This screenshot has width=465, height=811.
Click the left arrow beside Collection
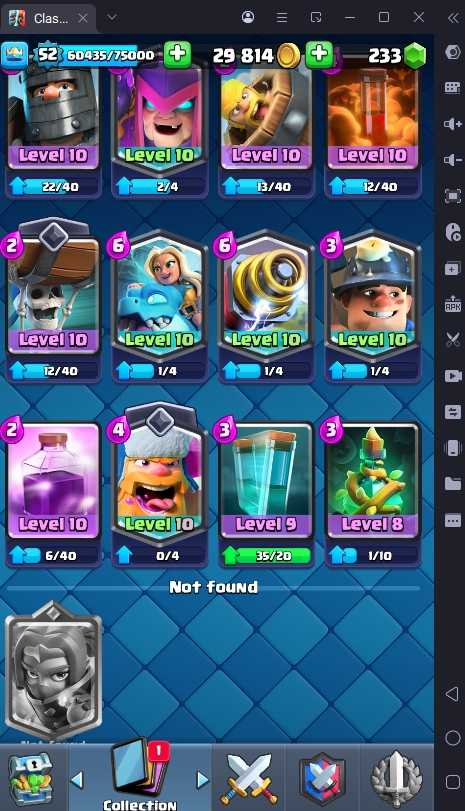click(x=78, y=780)
